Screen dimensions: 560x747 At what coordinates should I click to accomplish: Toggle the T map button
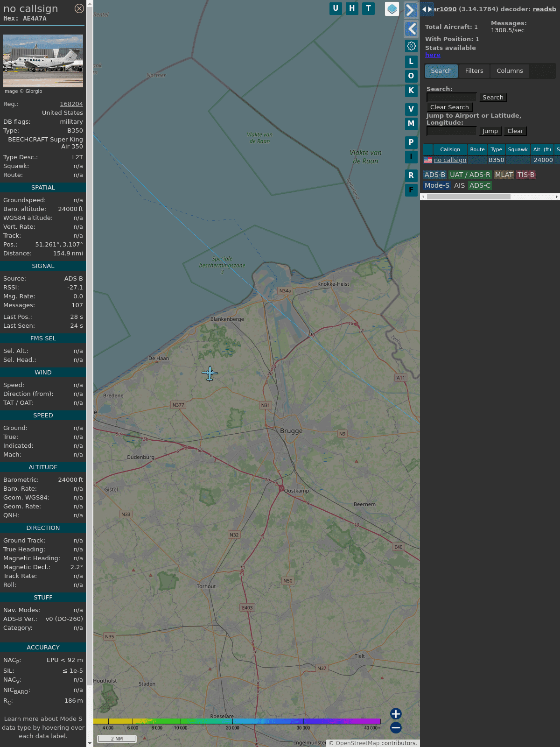click(368, 8)
